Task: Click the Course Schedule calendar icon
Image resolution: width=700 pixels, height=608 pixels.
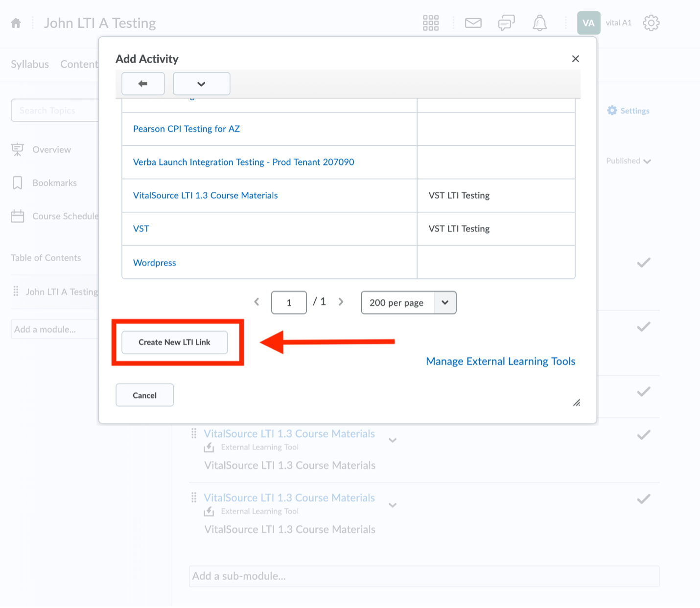Action: coord(18,216)
